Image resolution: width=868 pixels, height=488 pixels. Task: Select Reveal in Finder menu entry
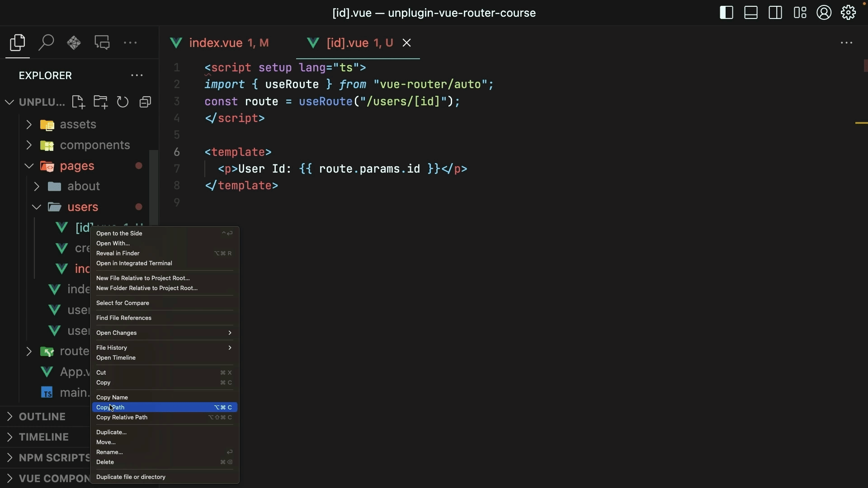coord(165,253)
